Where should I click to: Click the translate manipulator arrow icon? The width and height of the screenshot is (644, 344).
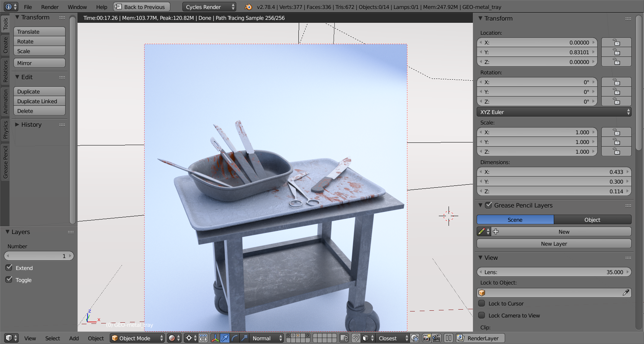pyautogui.click(x=225, y=338)
